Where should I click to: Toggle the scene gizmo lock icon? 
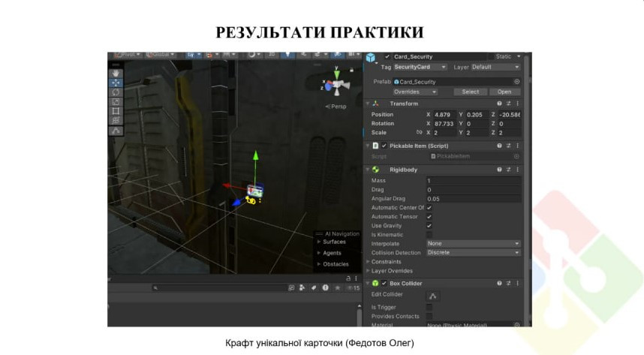351,70
